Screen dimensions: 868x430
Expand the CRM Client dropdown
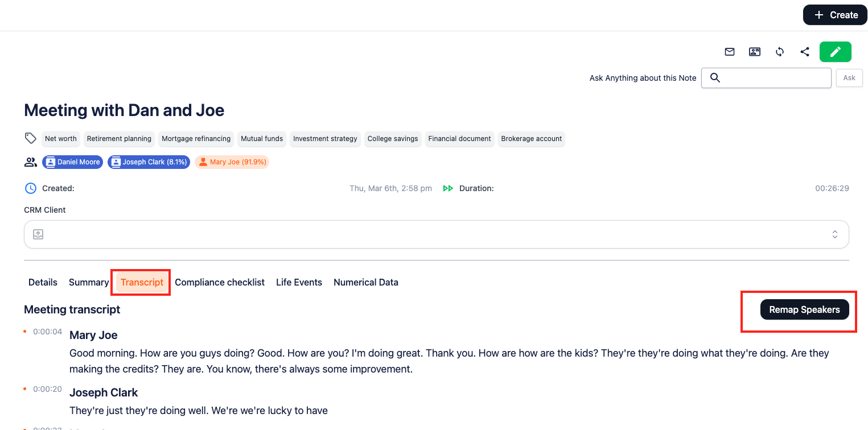(834, 234)
